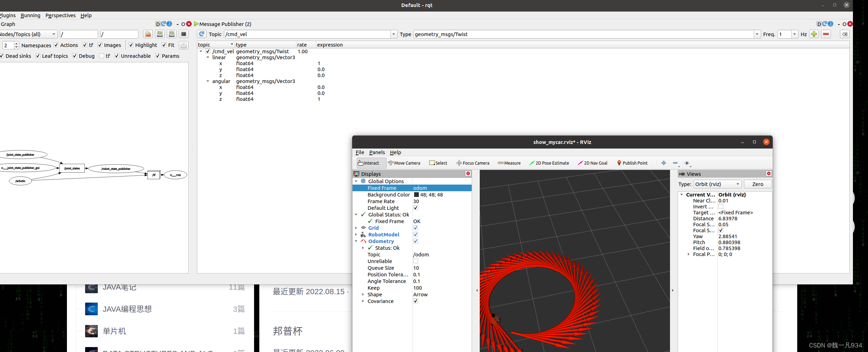Remove publisher with the red minus icon
The image size is (868, 352).
coord(826,34)
